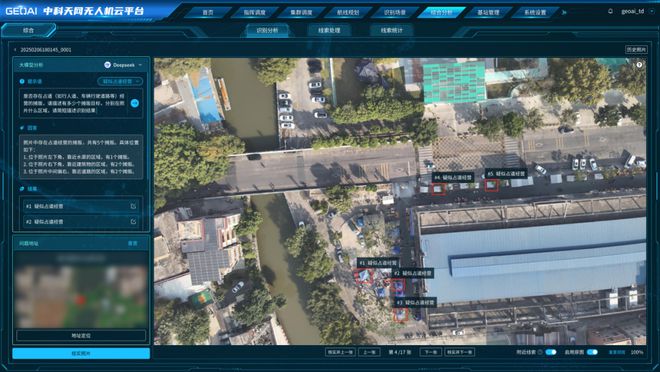The height and width of the screenshot is (372, 660).
Task: Select the 综合 tab on the left
Action: click(28, 30)
